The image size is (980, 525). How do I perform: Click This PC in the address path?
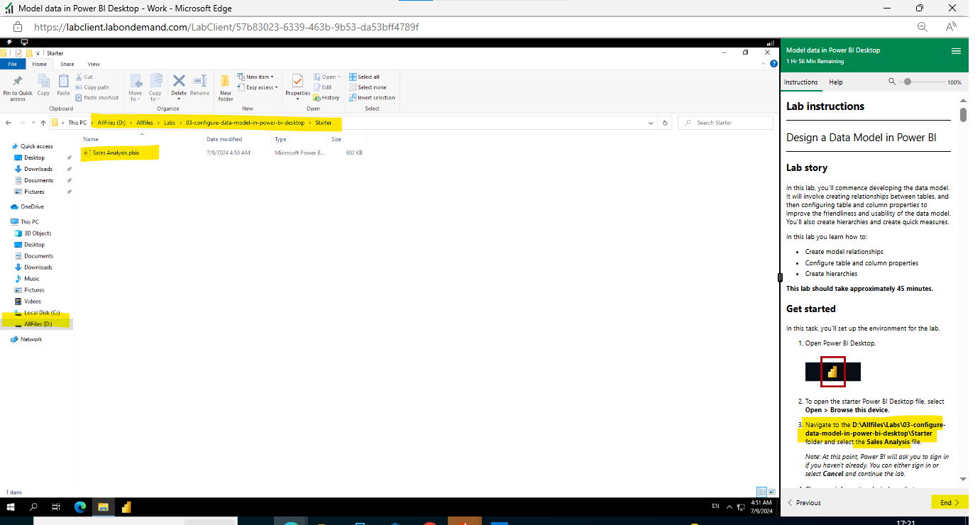pos(77,123)
